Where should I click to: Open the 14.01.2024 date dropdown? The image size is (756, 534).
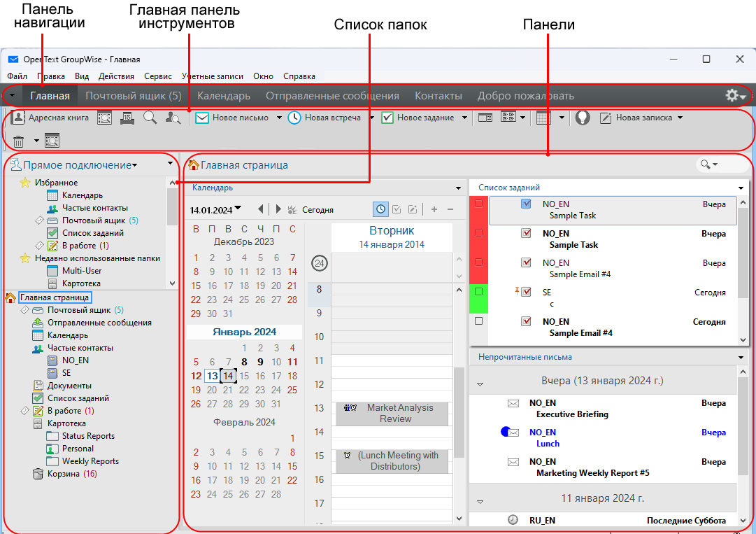click(238, 209)
